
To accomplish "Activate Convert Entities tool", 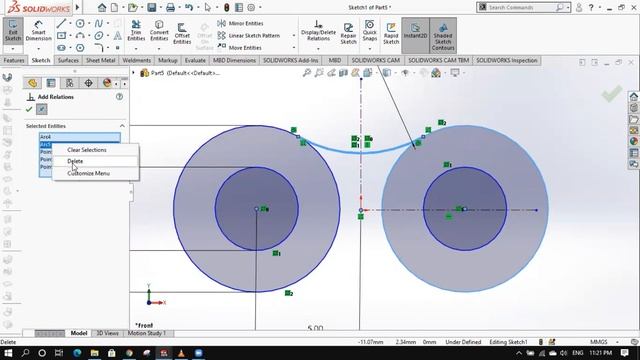I will (159, 31).
